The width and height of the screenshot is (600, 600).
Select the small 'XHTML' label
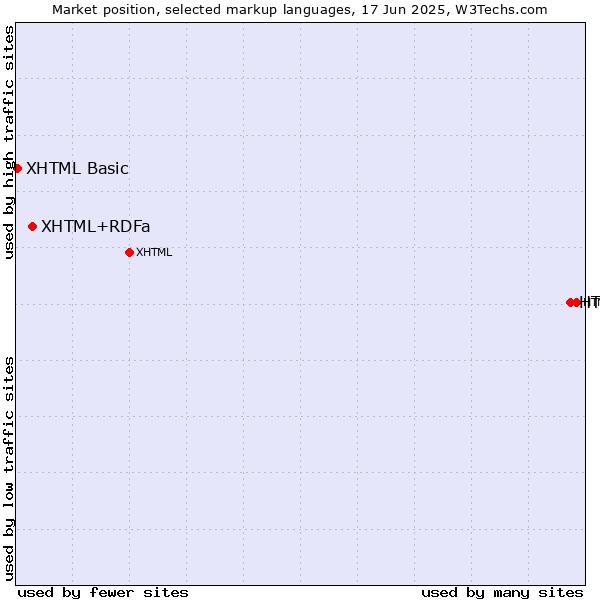click(x=154, y=252)
